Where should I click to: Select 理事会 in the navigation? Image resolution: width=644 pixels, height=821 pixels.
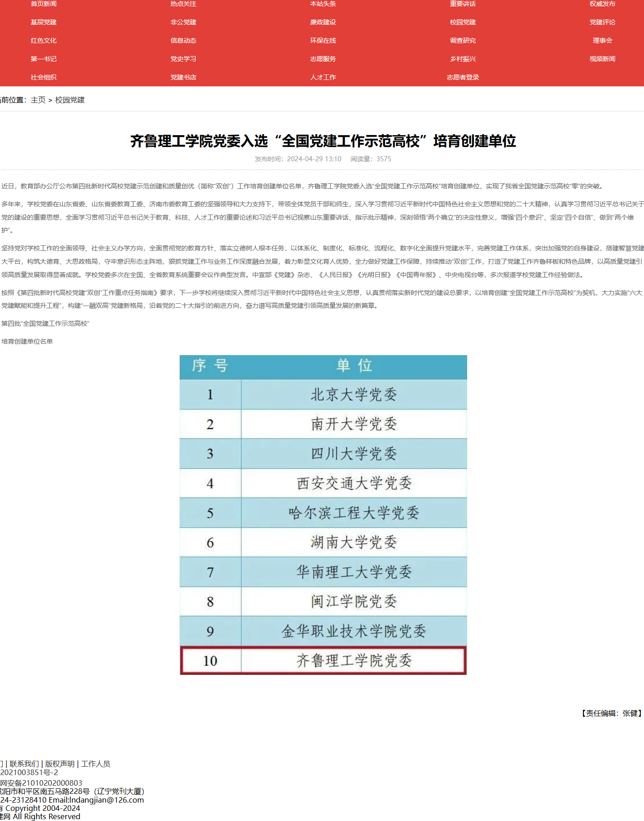pyautogui.click(x=602, y=40)
